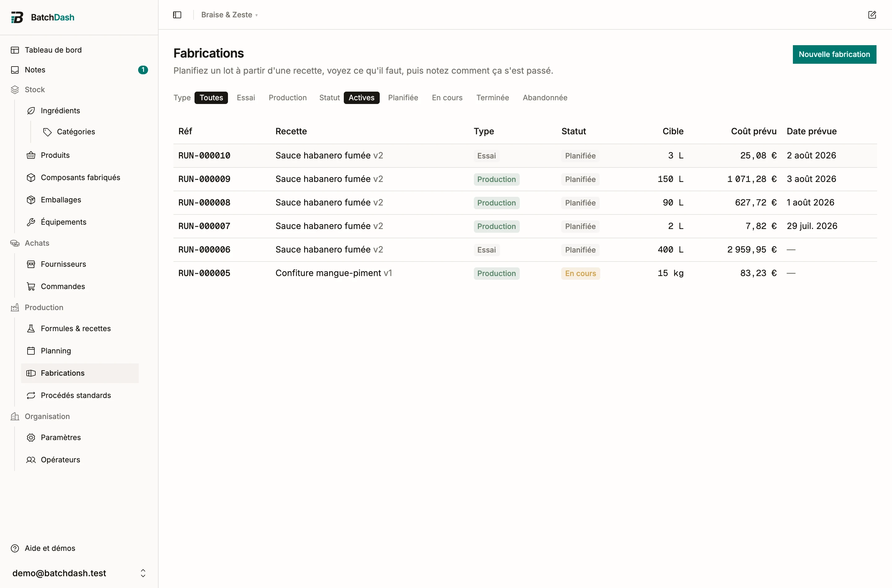The image size is (892, 588).
Task: Go to Ingrédients page
Action: coord(60,110)
